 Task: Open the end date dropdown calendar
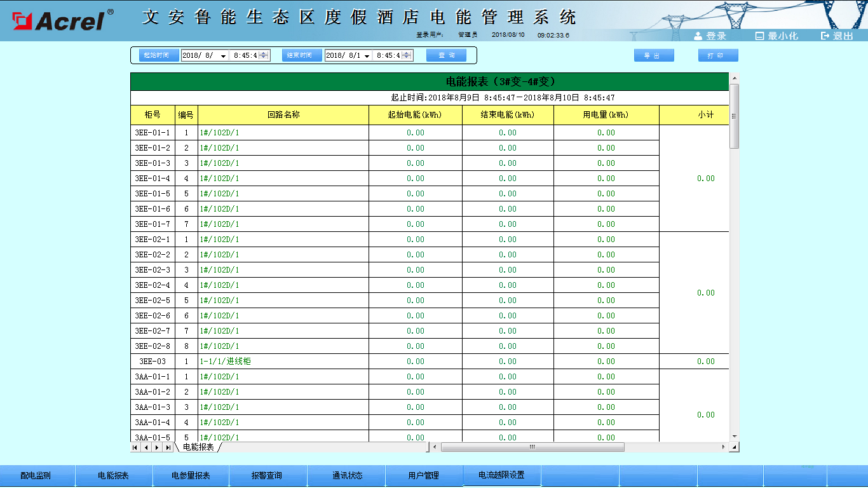tap(367, 56)
